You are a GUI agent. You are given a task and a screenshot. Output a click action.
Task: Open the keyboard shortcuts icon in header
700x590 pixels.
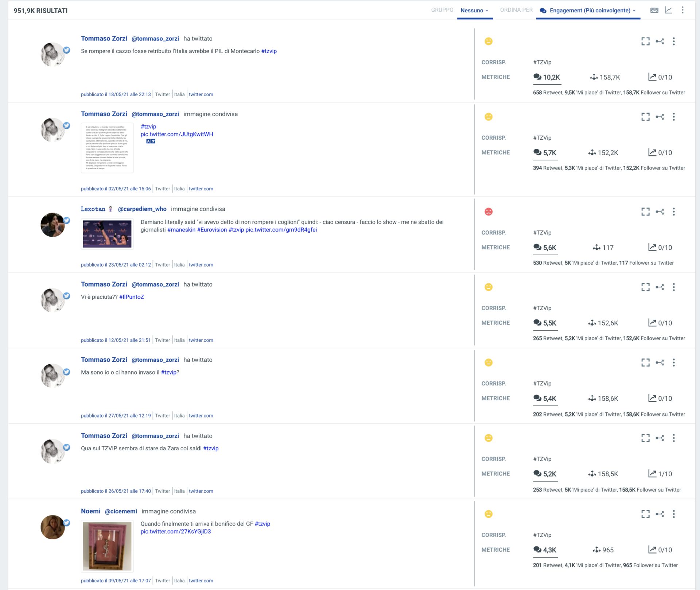click(x=654, y=10)
